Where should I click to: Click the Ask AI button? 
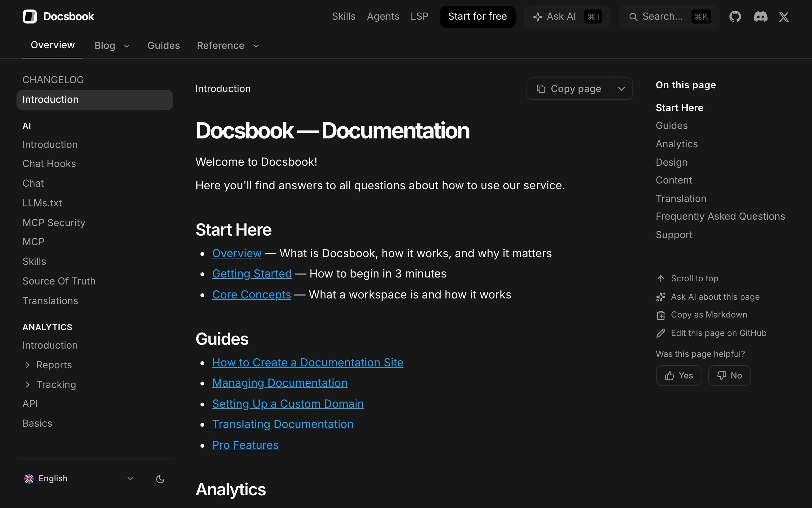point(567,17)
